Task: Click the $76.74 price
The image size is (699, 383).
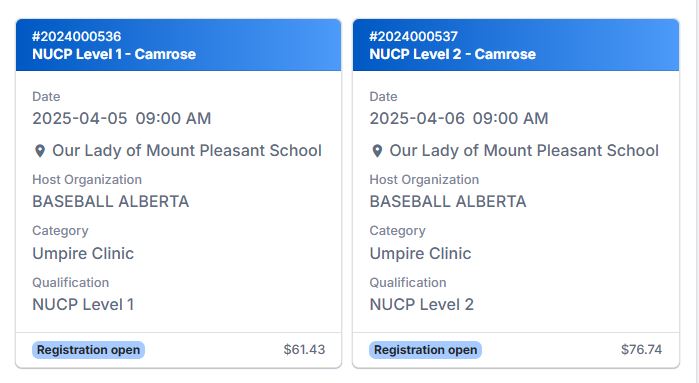Action: (641, 350)
